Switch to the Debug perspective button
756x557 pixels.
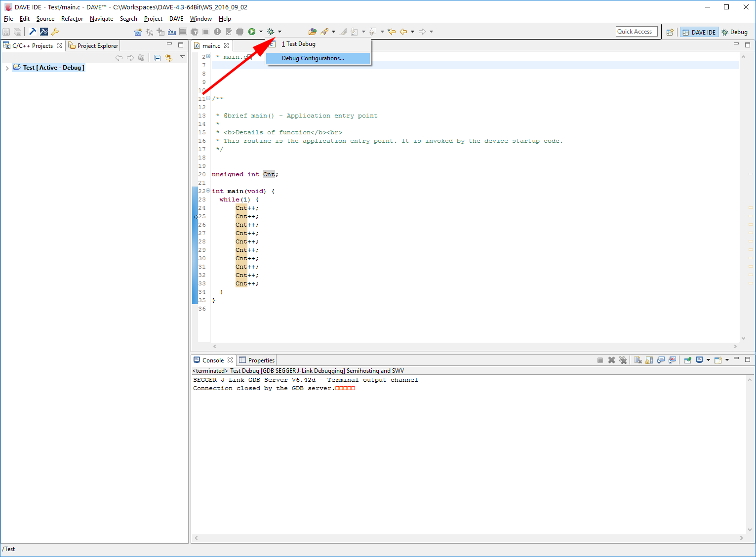pos(734,32)
